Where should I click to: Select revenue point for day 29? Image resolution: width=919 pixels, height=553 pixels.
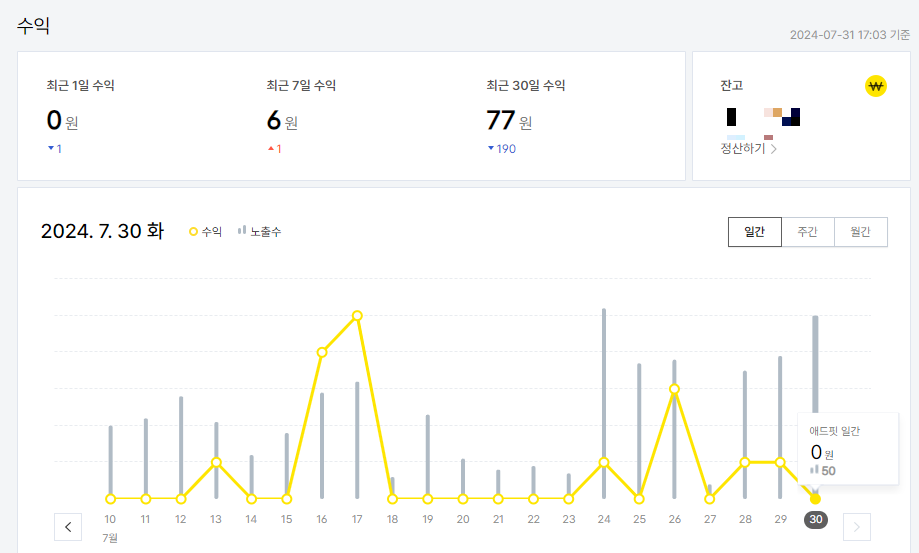coord(780,462)
